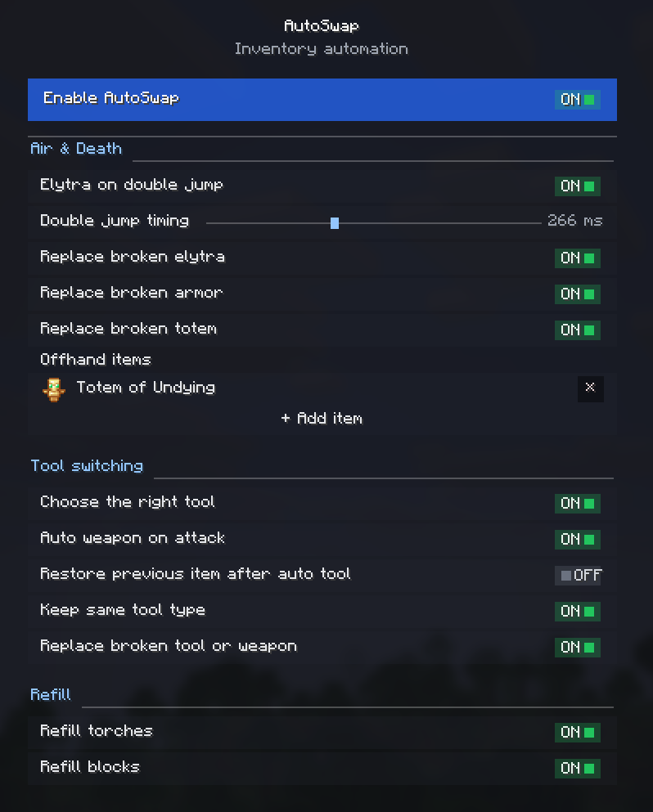
Task: Toggle Enable AutoSwap switch
Action: click(578, 100)
